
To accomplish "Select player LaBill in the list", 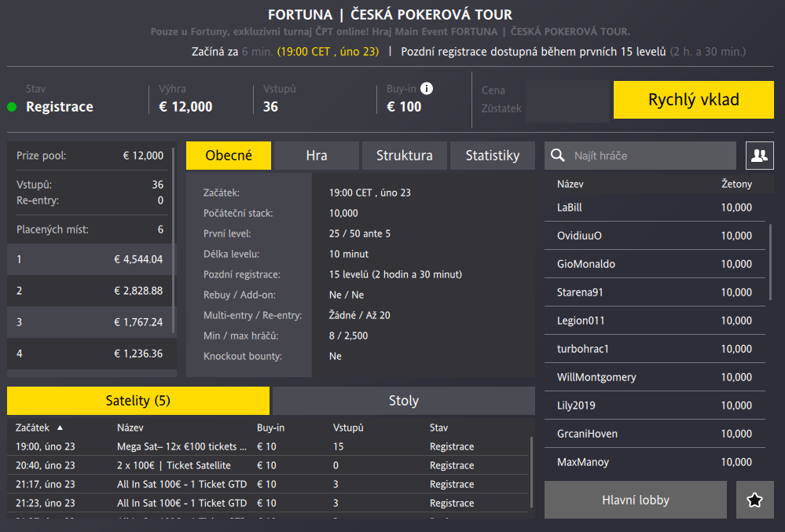I will pos(655,207).
